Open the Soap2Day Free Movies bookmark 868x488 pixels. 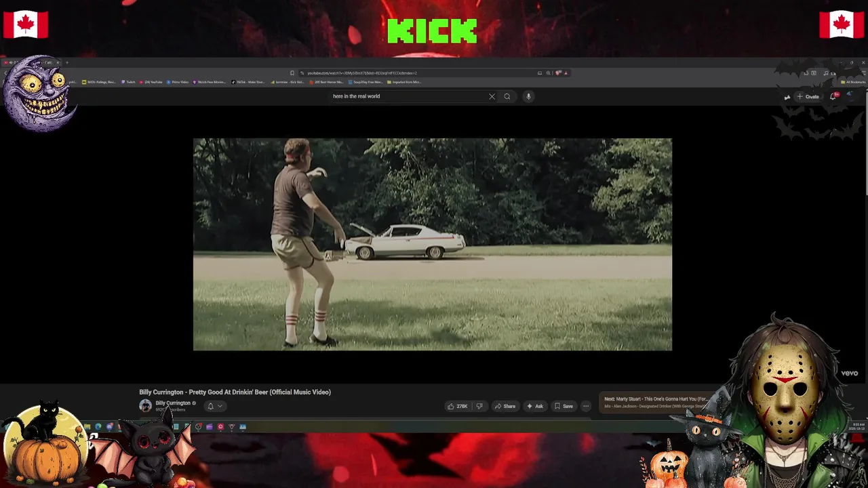(x=366, y=82)
